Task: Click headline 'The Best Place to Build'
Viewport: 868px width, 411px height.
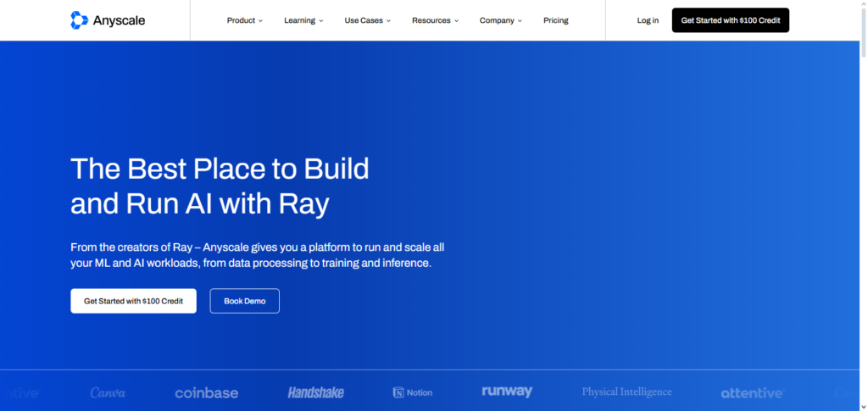Action: (x=220, y=169)
